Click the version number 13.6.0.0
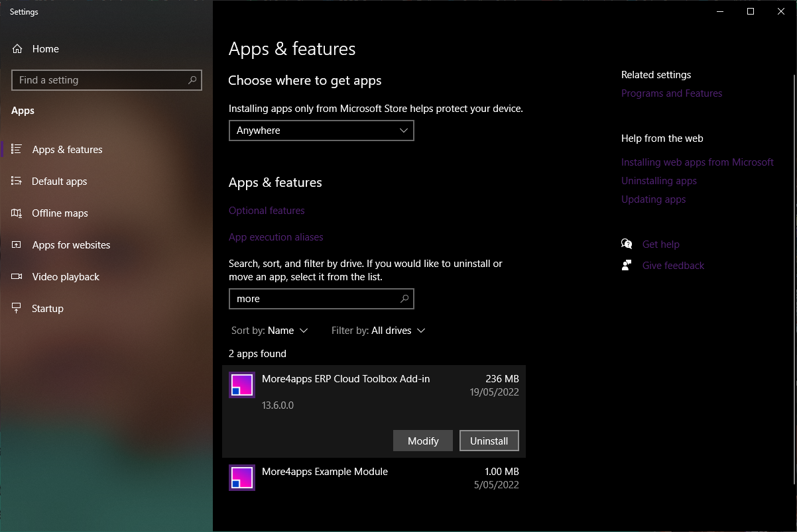The width and height of the screenshot is (797, 532). pyautogui.click(x=278, y=405)
